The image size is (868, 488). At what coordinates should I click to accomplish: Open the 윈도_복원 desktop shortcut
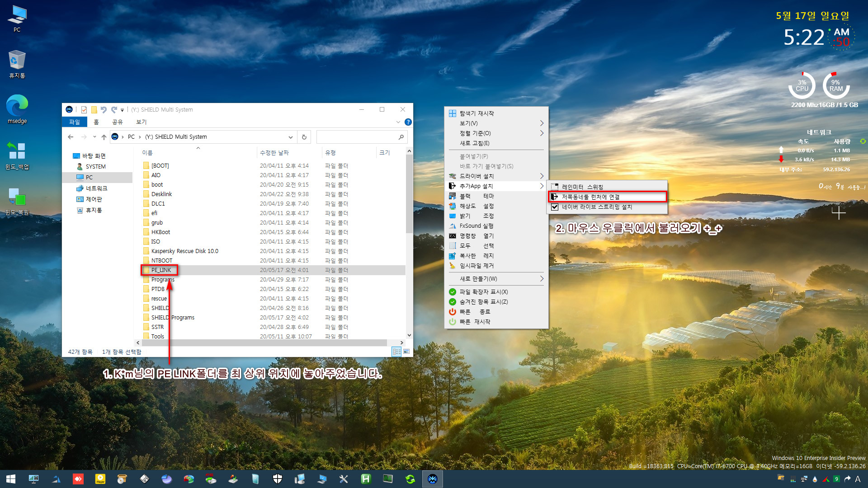(17, 202)
